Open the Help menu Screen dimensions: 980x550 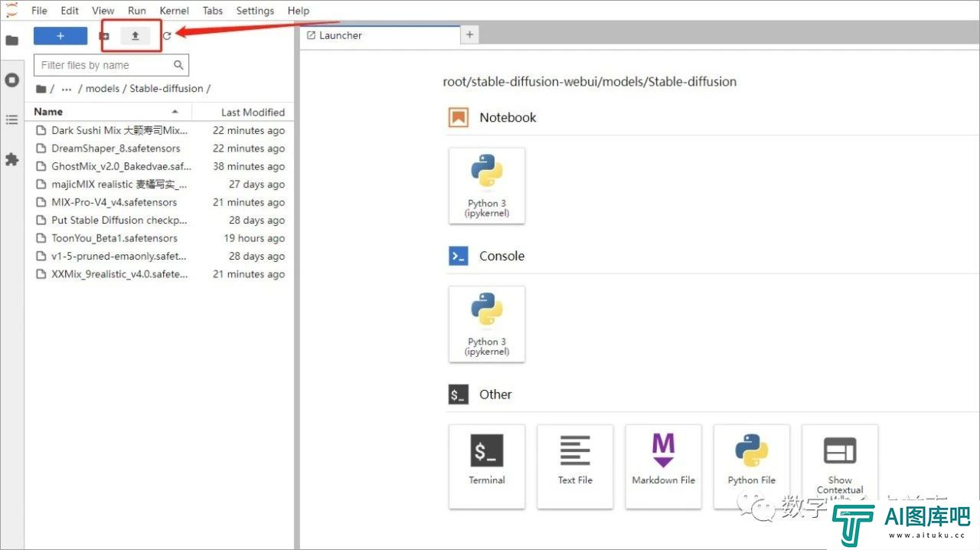[299, 11]
